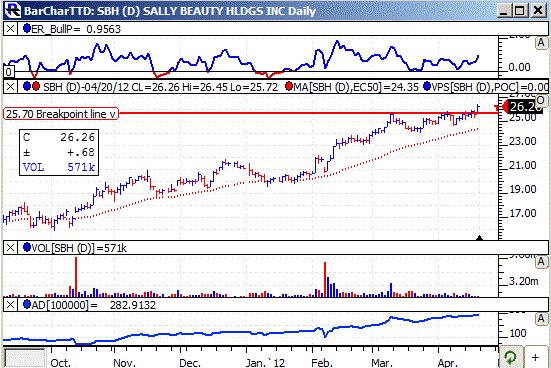Click the blue VPS POC indicator dot
Screen dimensions: 551x368
[x=427, y=86]
